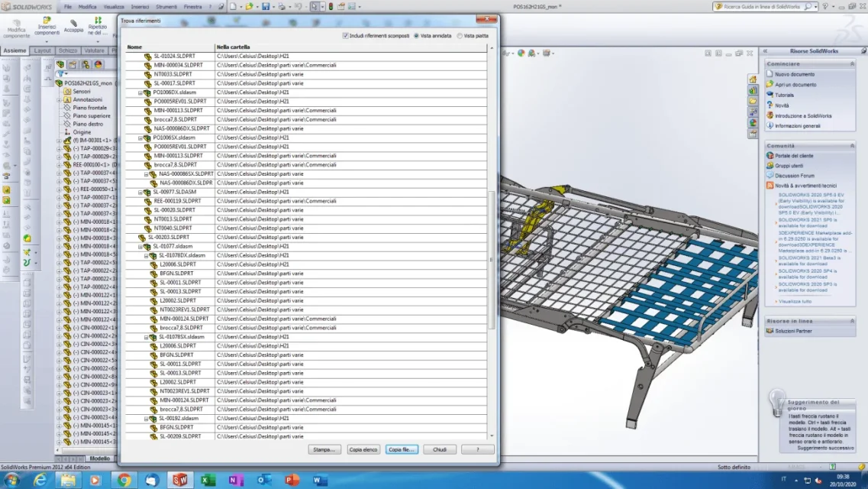Launch Excel from the Windows taskbar
This screenshot has width=868, height=489.
click(208, 480)
